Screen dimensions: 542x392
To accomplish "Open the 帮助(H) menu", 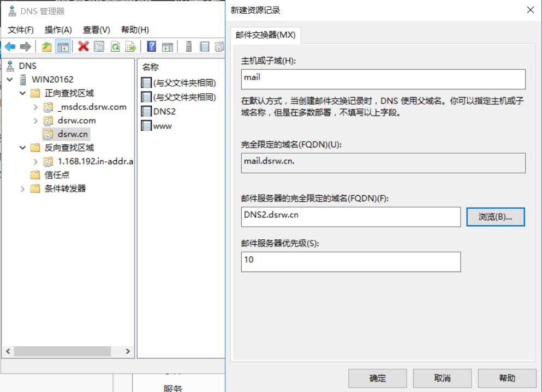I will click(135, 29).
